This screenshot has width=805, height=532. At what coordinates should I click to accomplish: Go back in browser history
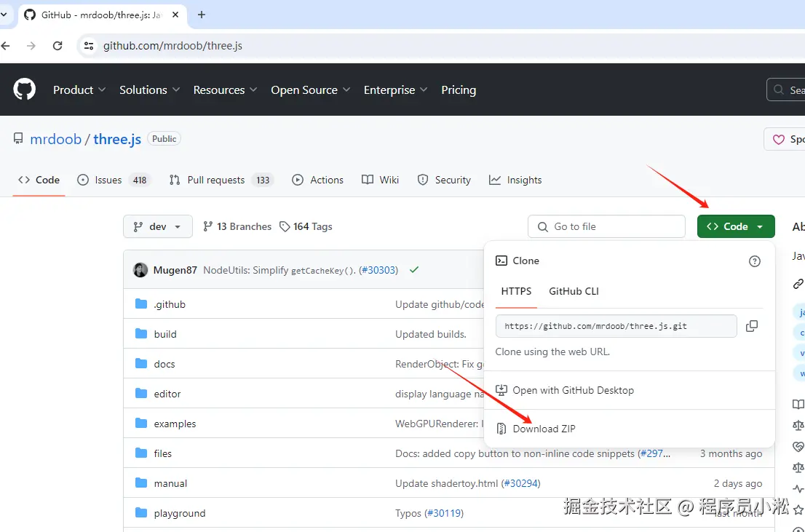click(x=6, y=46)
